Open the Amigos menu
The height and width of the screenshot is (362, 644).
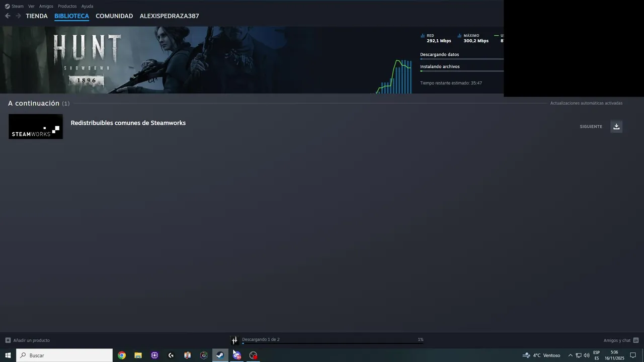click(46, 6)
